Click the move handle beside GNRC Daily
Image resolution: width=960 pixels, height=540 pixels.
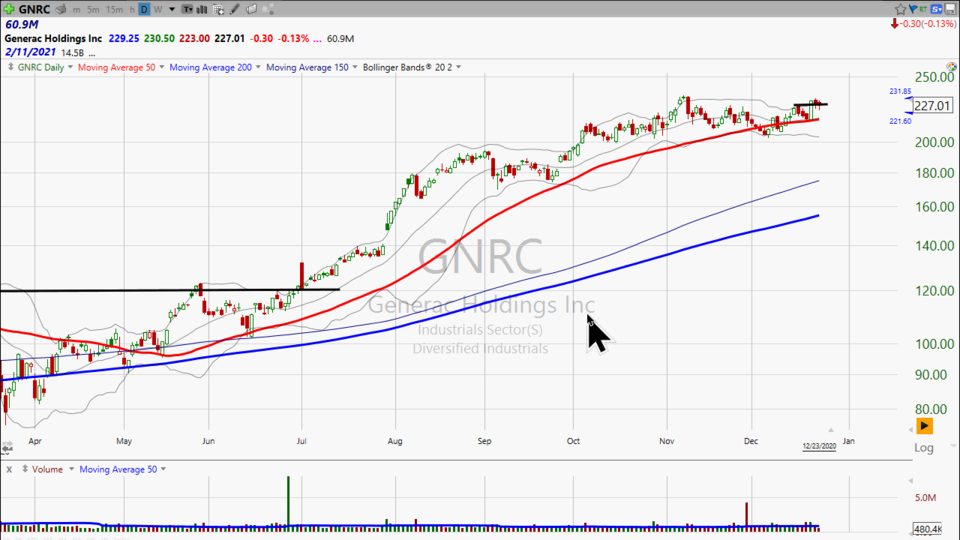click(10, 67)
